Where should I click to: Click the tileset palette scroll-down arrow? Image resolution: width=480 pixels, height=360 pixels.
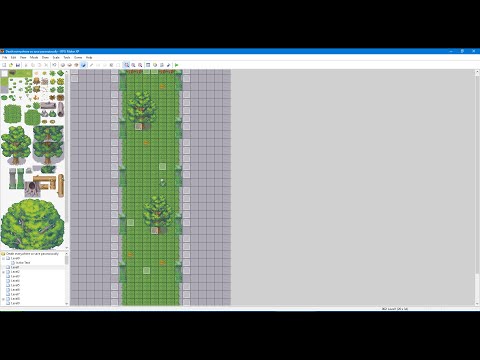(67, 248)
